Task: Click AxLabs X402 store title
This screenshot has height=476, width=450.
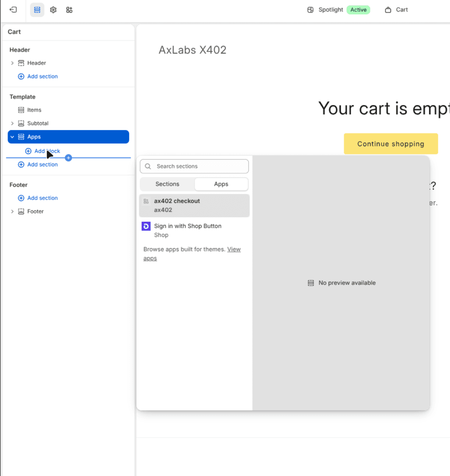Action: 193,50
